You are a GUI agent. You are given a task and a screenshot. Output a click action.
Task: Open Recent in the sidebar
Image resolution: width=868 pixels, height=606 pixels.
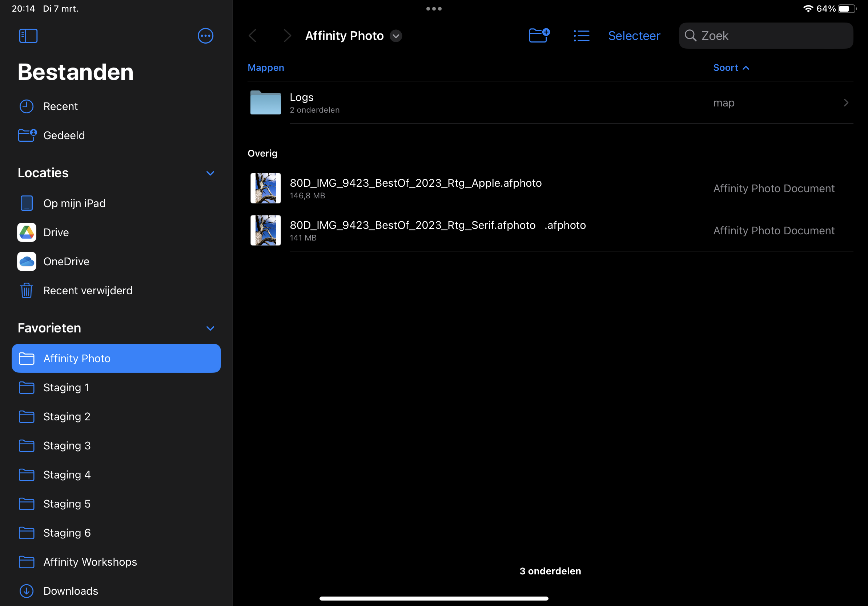(x=116, y=106)
